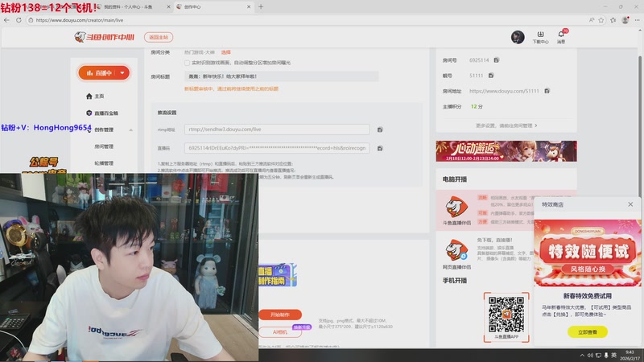644x362 pixels.
Task: Close the 特效商店 popup
Action: (x=630, y=205)
